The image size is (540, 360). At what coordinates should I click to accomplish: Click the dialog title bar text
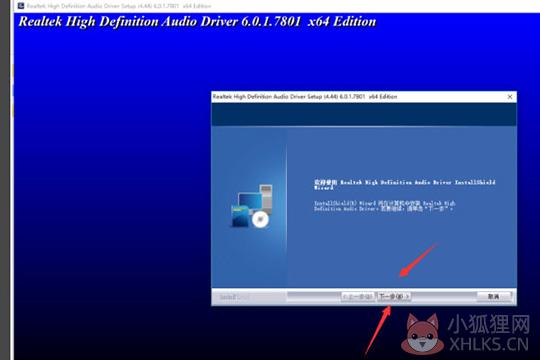click(305, 97)
